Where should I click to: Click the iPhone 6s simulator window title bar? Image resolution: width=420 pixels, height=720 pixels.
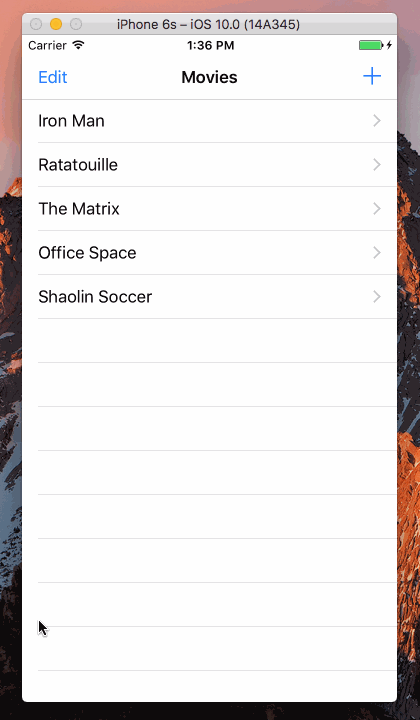(x=209, y=24)
